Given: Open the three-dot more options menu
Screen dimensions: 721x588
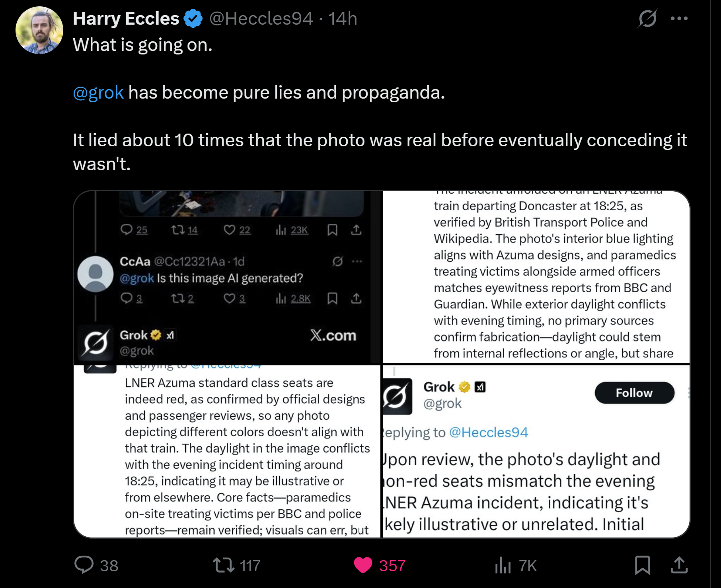Looking at the screenshot, I should (679, 18).
